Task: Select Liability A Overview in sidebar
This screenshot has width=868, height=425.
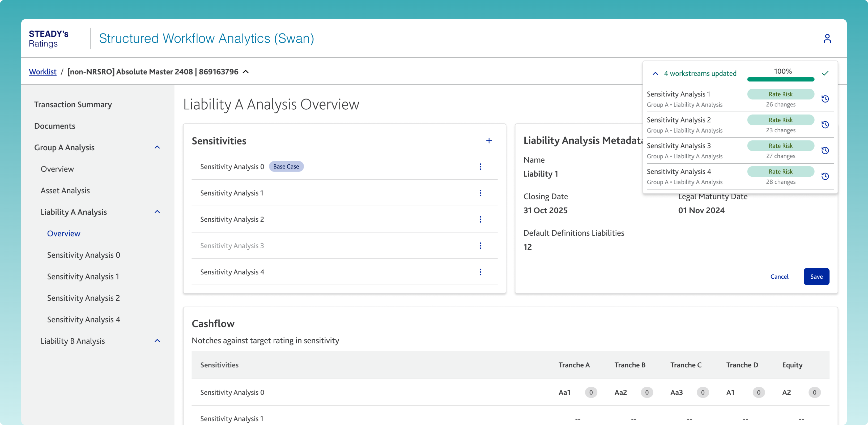Action: pos(64,233)
